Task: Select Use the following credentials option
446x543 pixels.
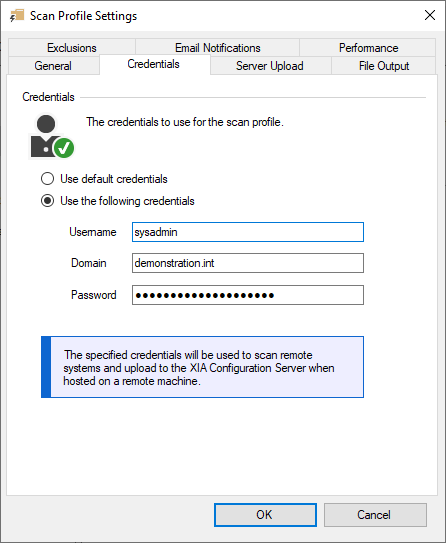Action: 47,201
